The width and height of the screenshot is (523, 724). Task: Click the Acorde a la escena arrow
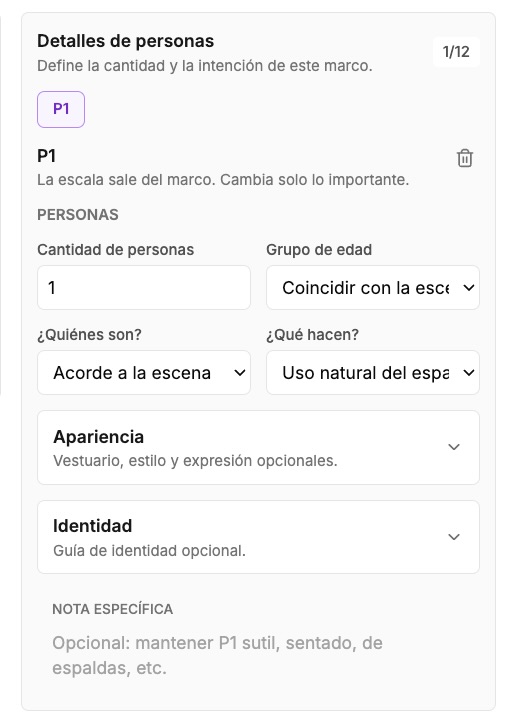240,373
